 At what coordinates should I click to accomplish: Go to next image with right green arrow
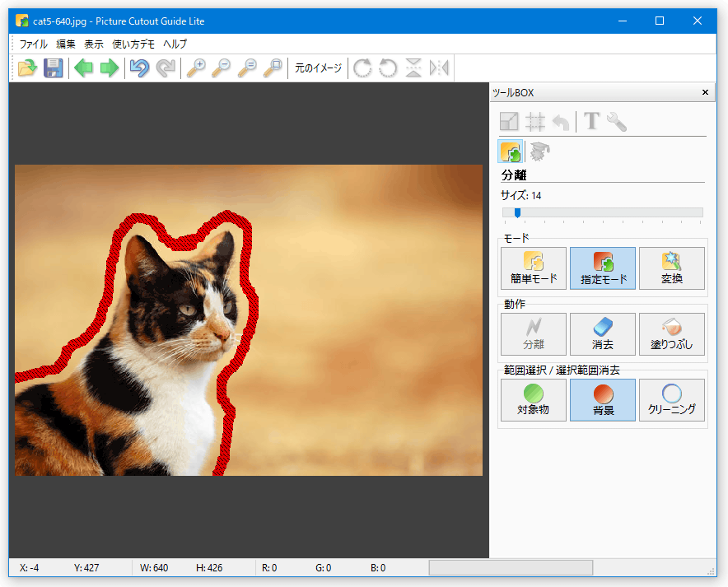click(x=110, y=68)
